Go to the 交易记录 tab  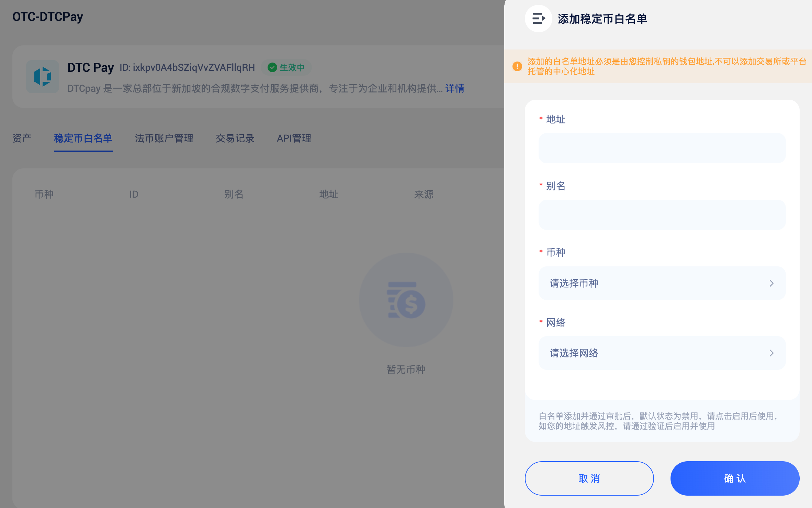(x=235, y=138)
